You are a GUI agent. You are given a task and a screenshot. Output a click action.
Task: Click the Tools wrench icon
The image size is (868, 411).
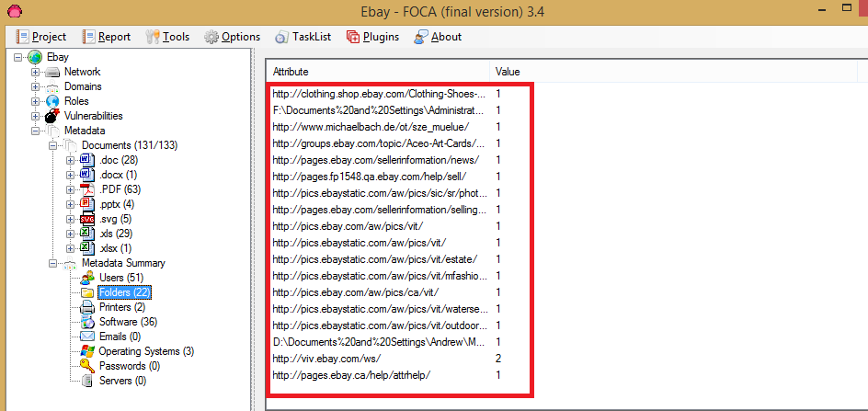point(153,37)
